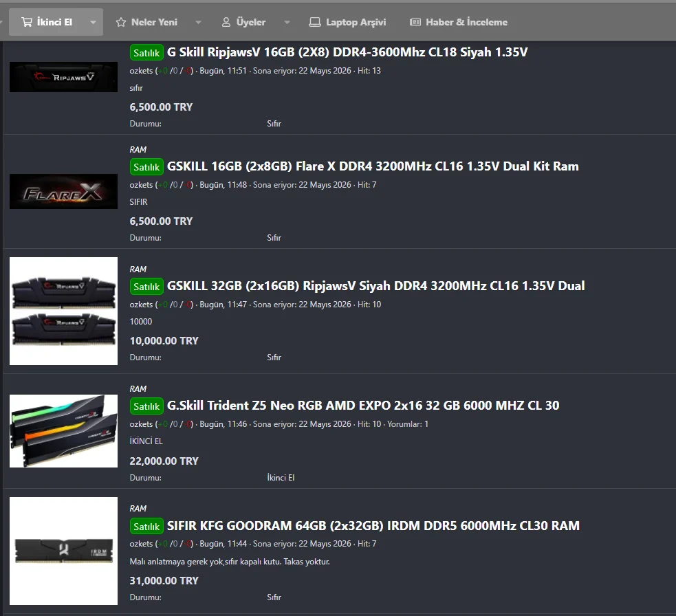Open ozkets profile on Trident Z5 Neo listing

(x=141, y=424)
